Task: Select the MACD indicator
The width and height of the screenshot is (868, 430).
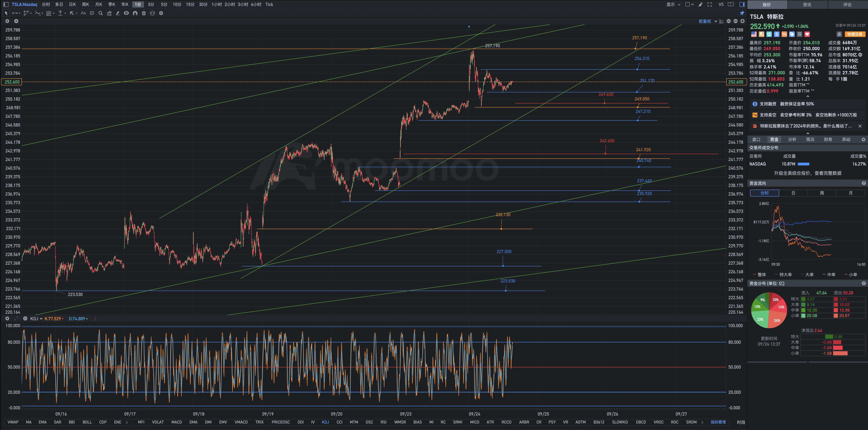Action: [x=176, y=422]
